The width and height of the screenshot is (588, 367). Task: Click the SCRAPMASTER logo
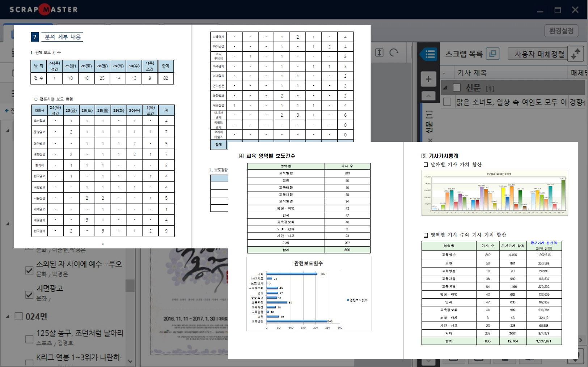click(43, 9)
